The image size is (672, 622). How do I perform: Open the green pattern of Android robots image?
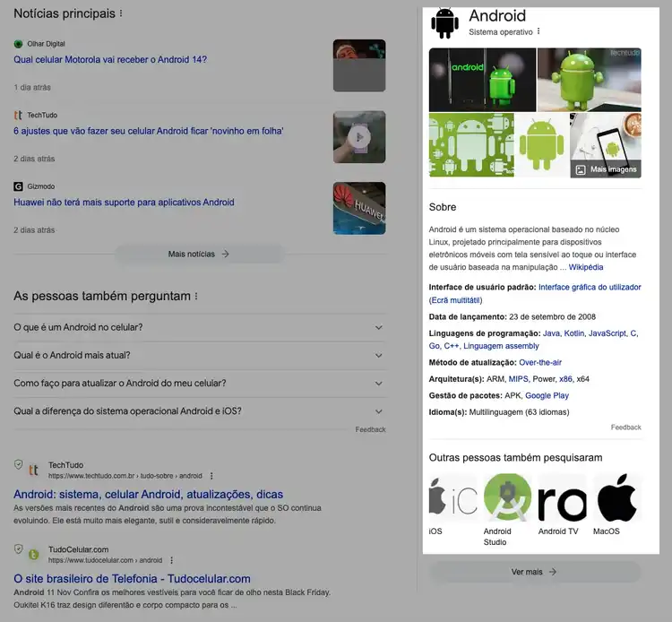[471, 145]
